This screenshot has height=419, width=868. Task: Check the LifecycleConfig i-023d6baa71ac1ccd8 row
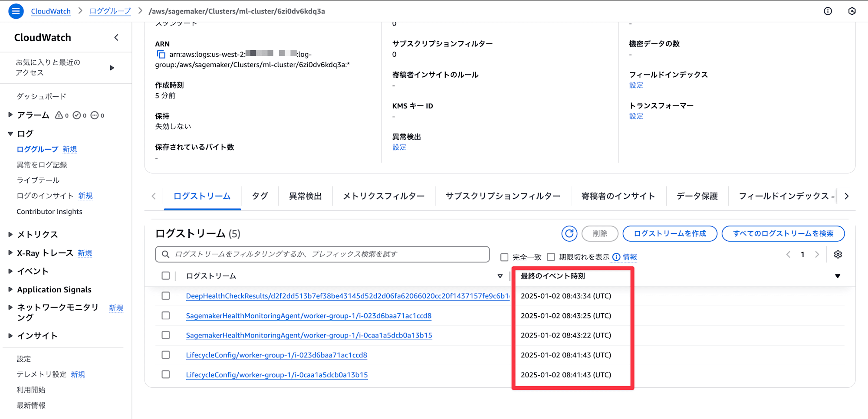[x=165, y=355]
